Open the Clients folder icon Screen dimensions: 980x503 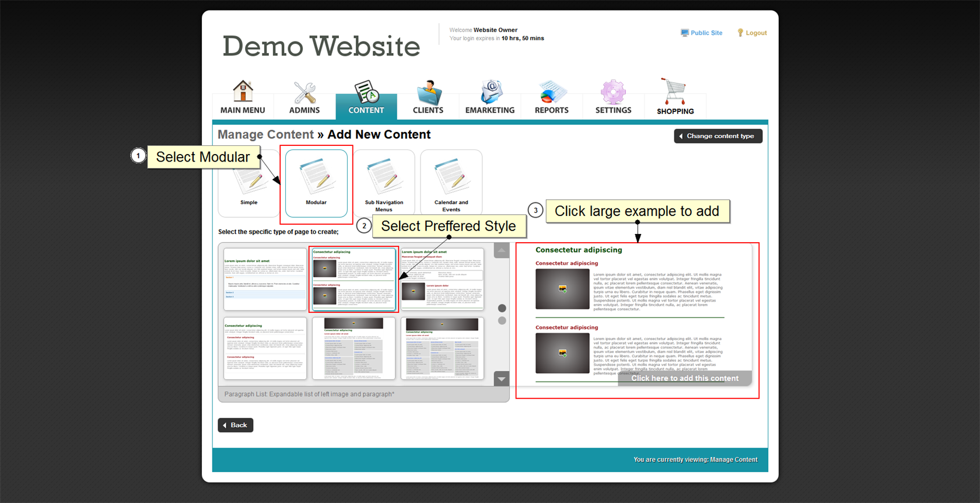pyautogui.click(x=428, y=92)
